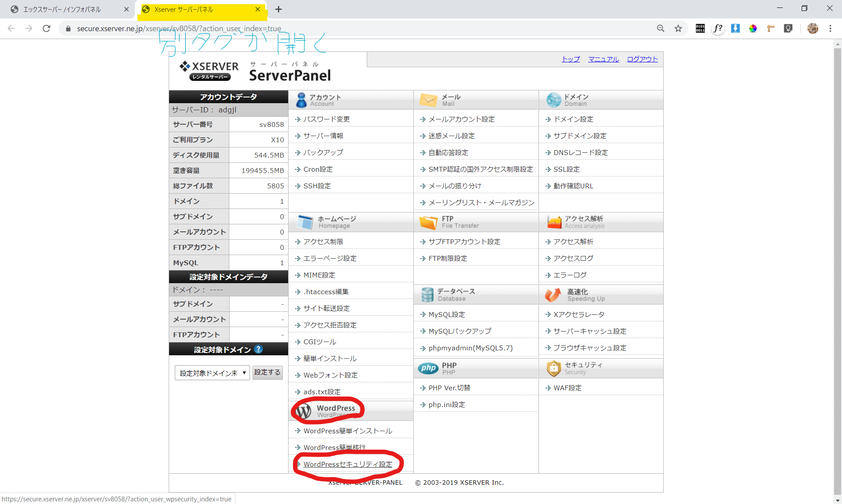Click the ログアウト link
The image size is (842, 504).
[642, 59]
